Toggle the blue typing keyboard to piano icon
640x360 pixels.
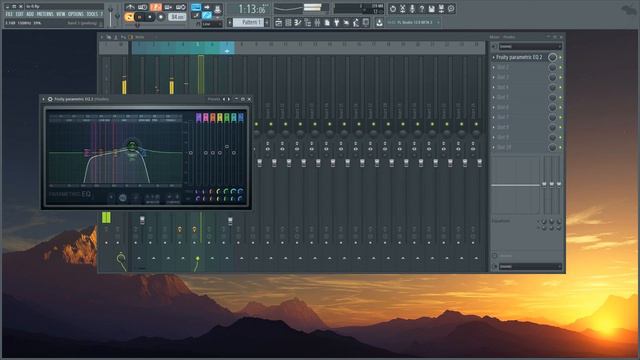[x=196, y=7]
